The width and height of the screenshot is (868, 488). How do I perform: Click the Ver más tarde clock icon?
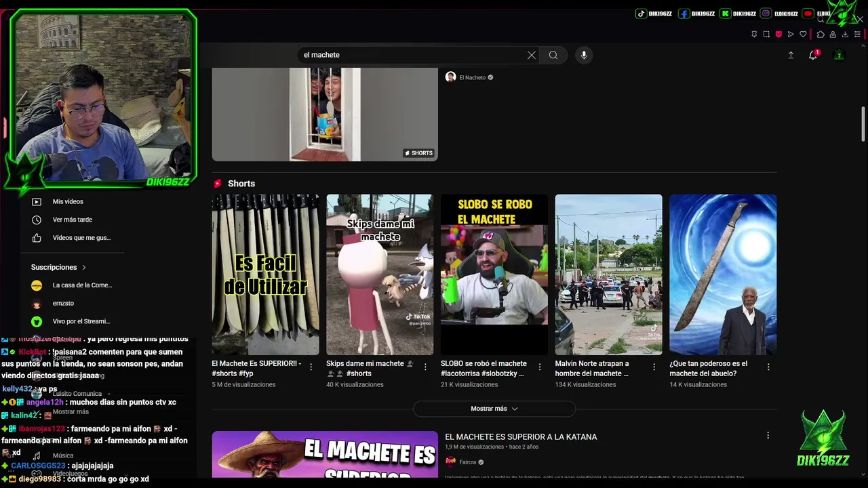click(x=37, y=220)
